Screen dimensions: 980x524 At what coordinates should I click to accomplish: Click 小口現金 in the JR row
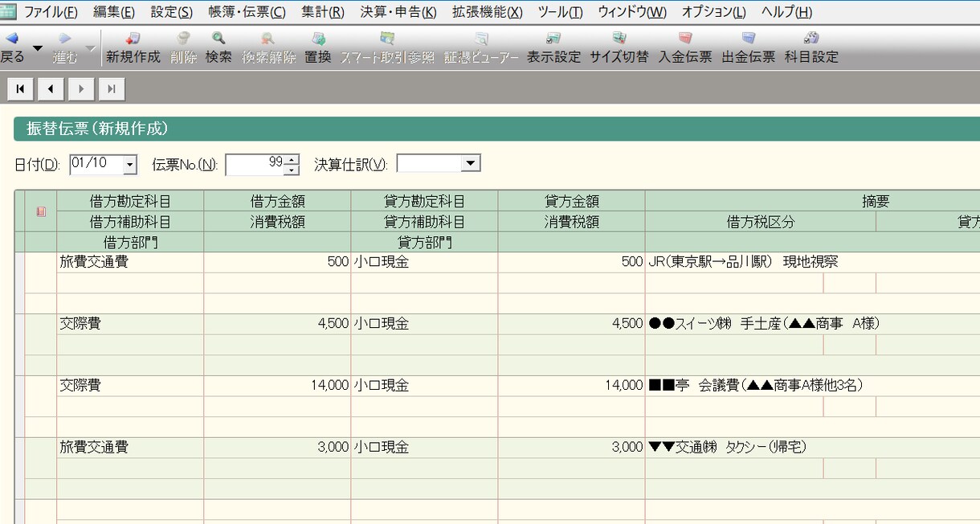point(424,262)
